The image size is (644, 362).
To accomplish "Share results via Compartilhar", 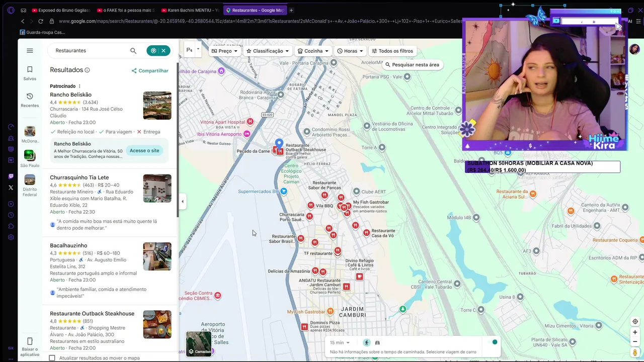I will tap(150, 71).
